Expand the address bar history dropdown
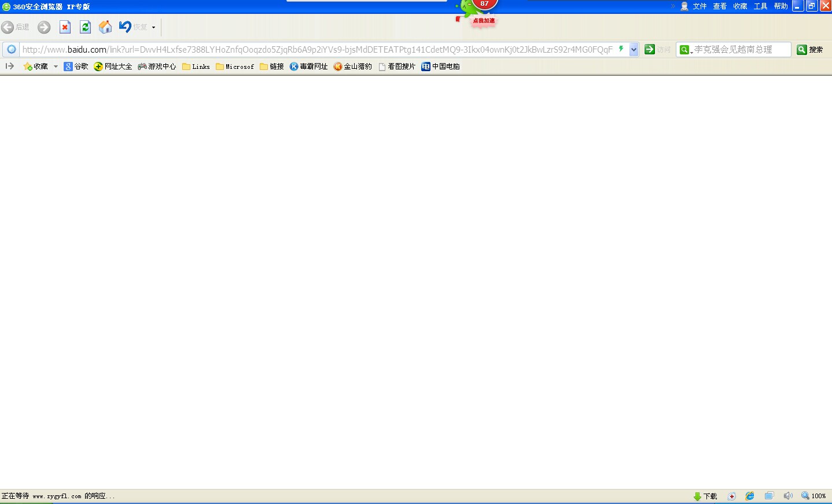Image resolution: width=832 pixels, height=504 pixels. (634, 50)
